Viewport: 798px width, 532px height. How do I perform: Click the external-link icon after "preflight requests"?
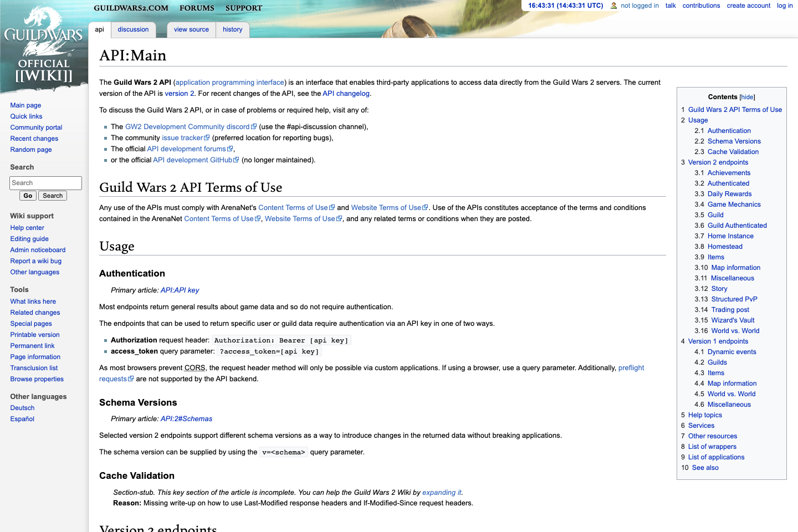[131, 378]
